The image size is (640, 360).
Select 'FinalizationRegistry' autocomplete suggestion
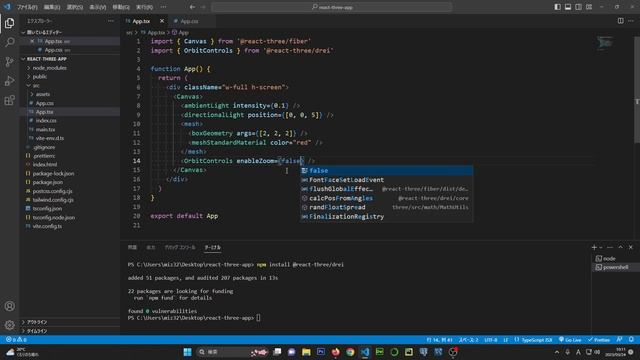(387, 217)
